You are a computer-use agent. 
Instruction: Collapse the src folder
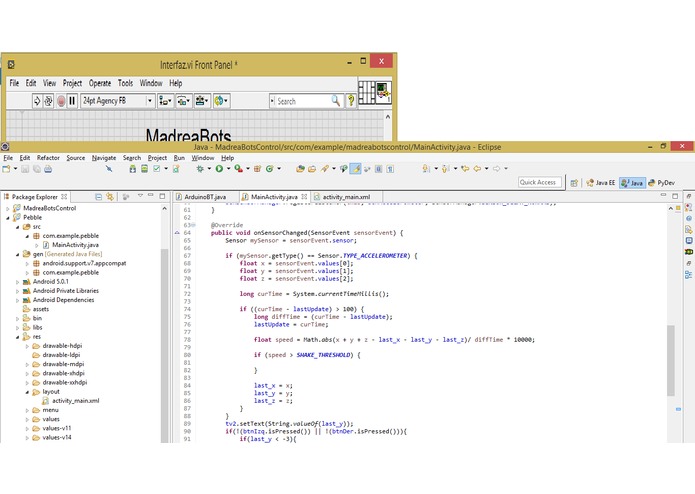[17, 227]
